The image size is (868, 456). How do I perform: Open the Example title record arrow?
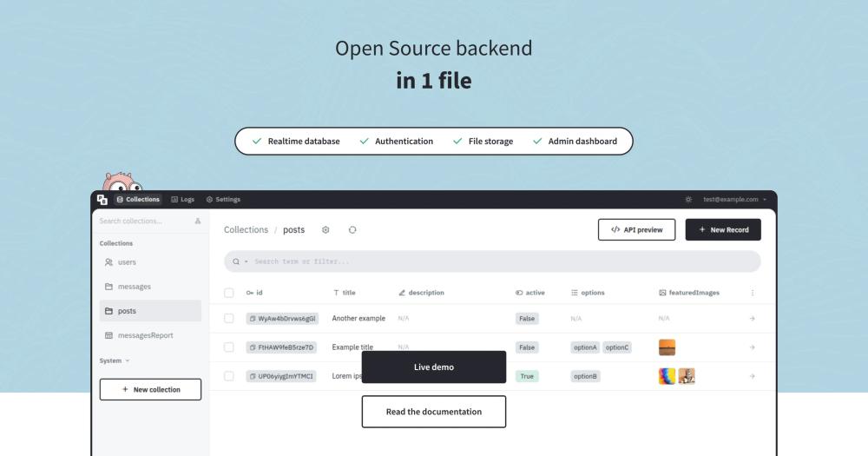(x=753, y=347)
